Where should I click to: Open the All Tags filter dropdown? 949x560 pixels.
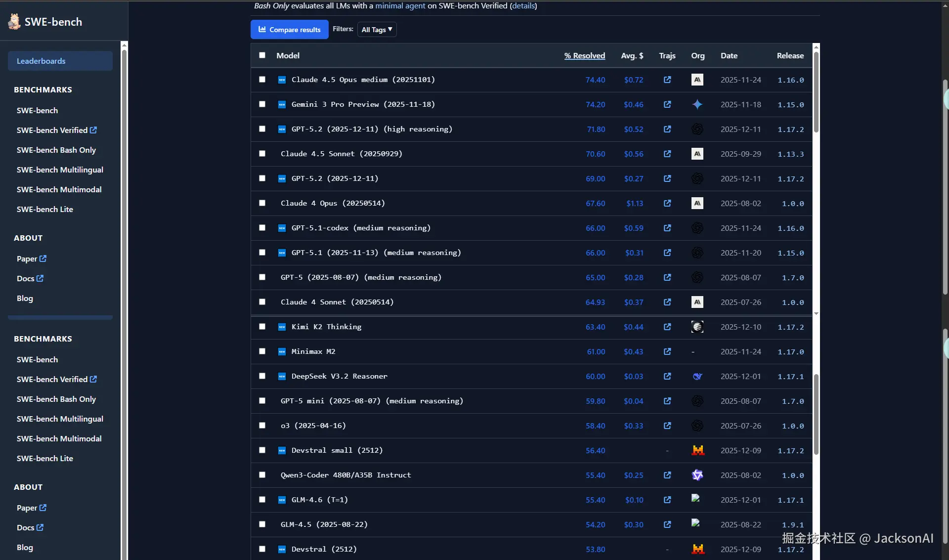[x=377, y=30]
